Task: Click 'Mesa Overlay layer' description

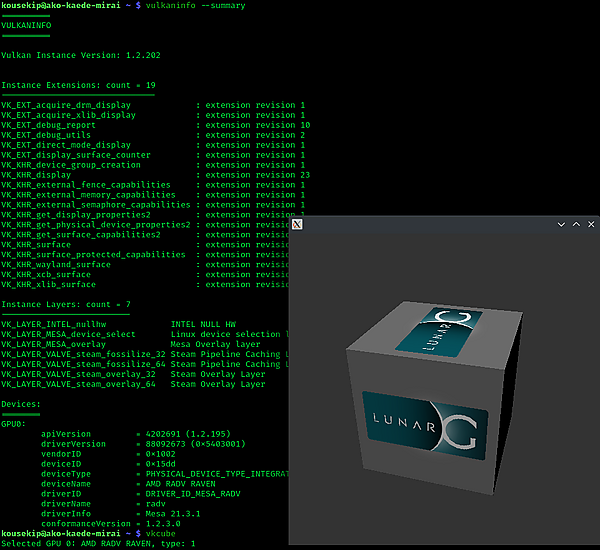Action: click(x=215, y=344)
